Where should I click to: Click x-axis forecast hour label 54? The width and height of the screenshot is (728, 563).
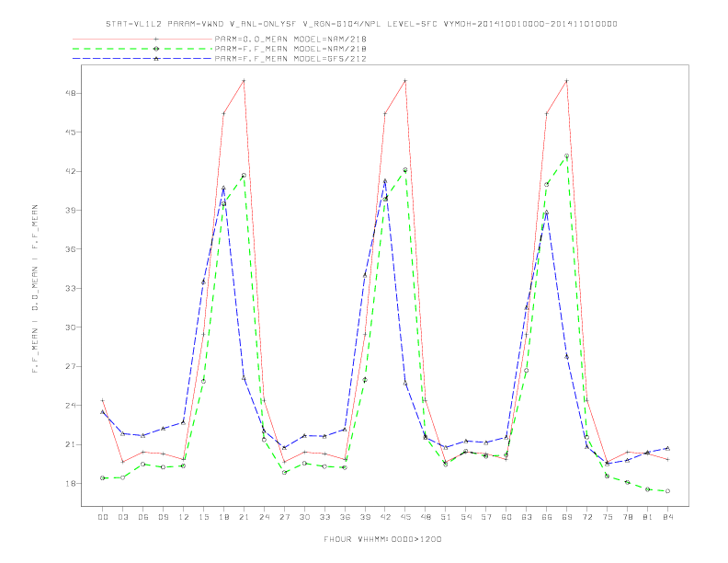(466, 517)
